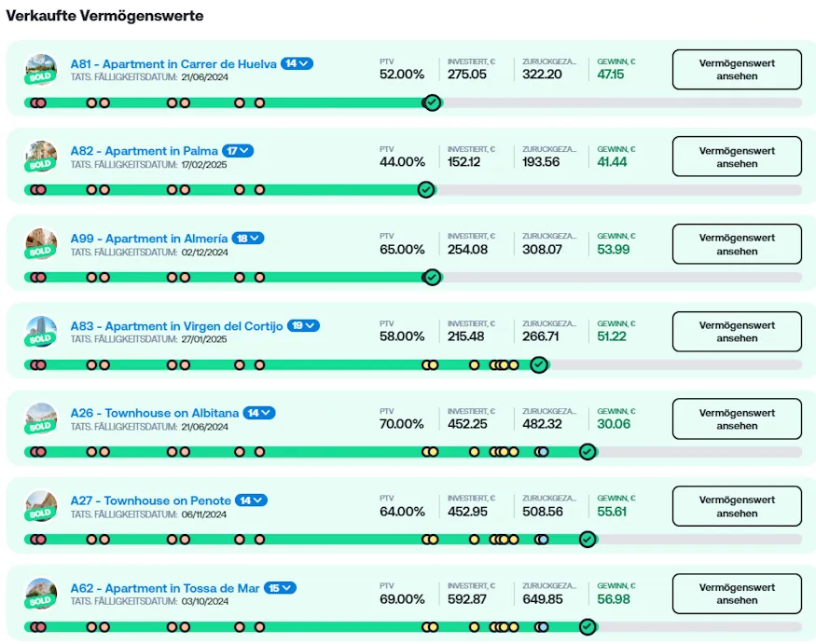Expand the 15 badge beside Tossa de Mar
816x644 pixels.
click(280, 588)
